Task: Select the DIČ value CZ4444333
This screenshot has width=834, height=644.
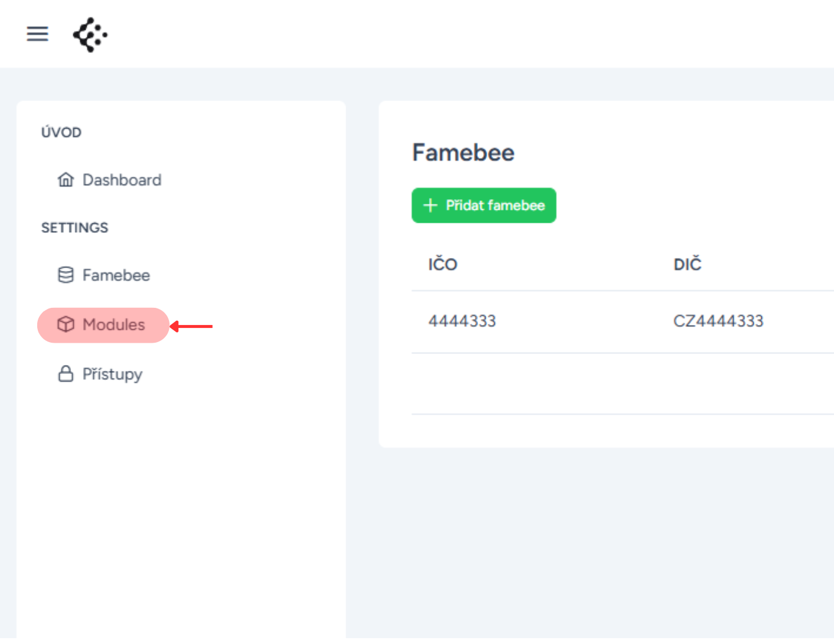Action: [x=718, y=321]
